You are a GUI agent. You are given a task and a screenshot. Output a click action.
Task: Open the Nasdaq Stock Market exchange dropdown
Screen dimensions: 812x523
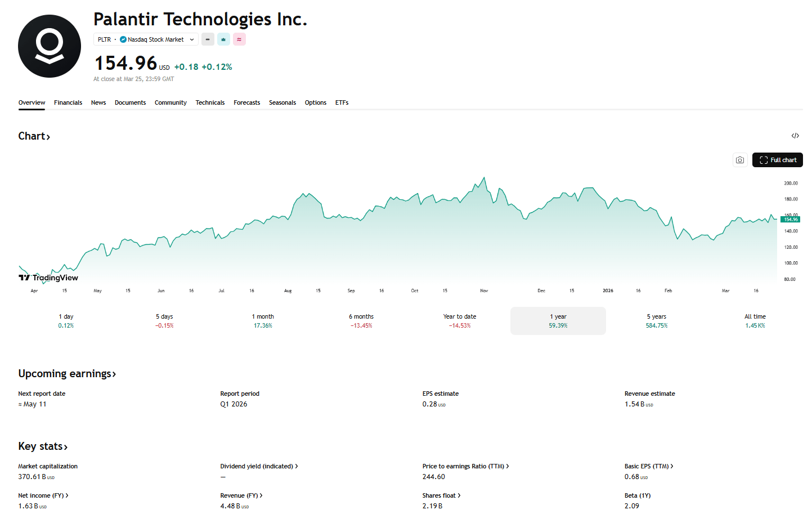pos(158,39)
